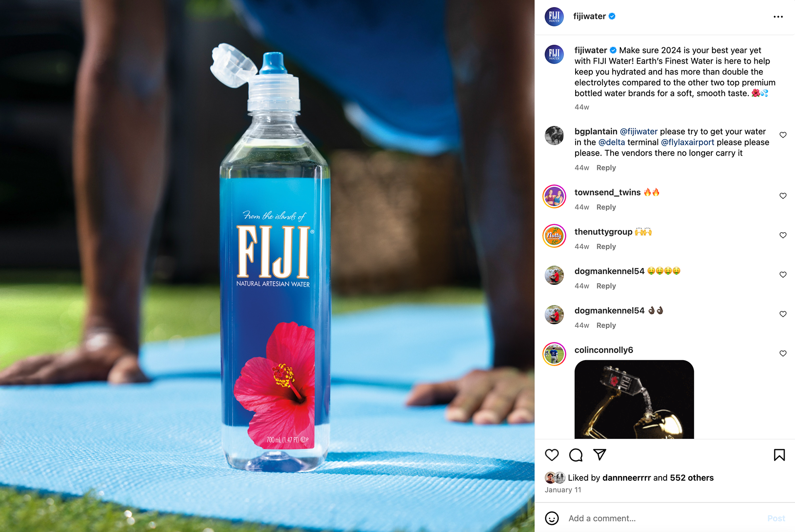Reply to the thenuttygroup comment
This screenshot has width=795, height=532.
click(606, 246)
